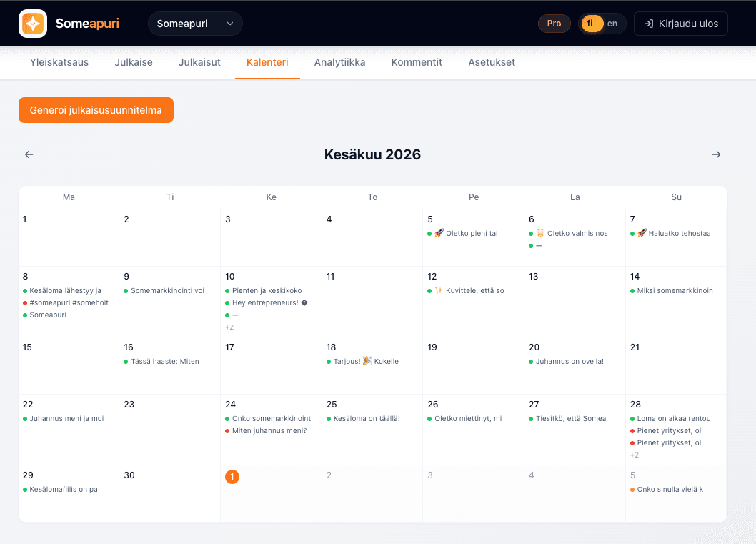Expand the +2 more posts on day 10
756x544 pixels.
pos(229,327)
